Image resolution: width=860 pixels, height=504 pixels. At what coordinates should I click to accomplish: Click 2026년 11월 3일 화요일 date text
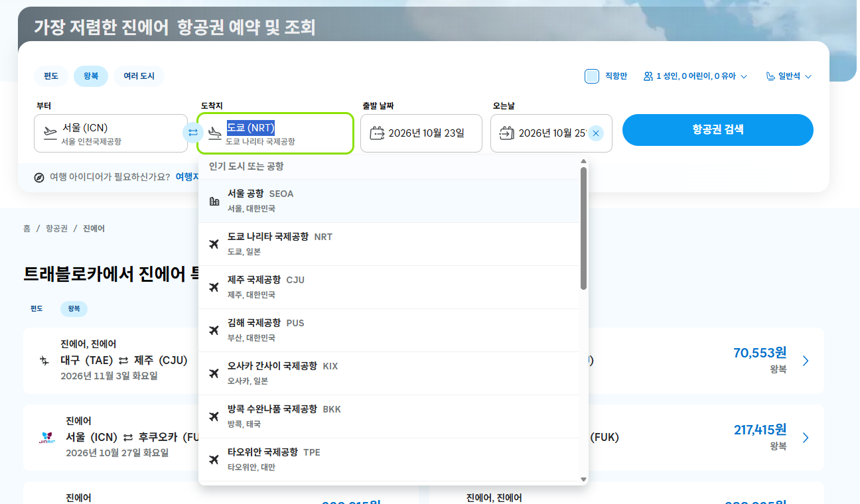click(109, 376)
